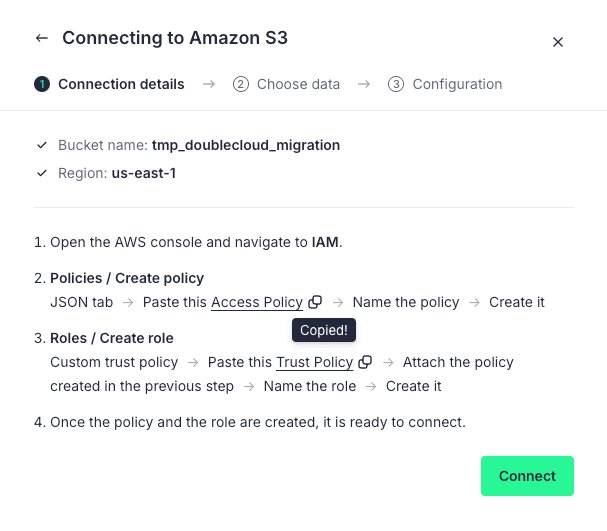Click the back arrow icon
Viewport: 607px width, 531px height.
41,38
